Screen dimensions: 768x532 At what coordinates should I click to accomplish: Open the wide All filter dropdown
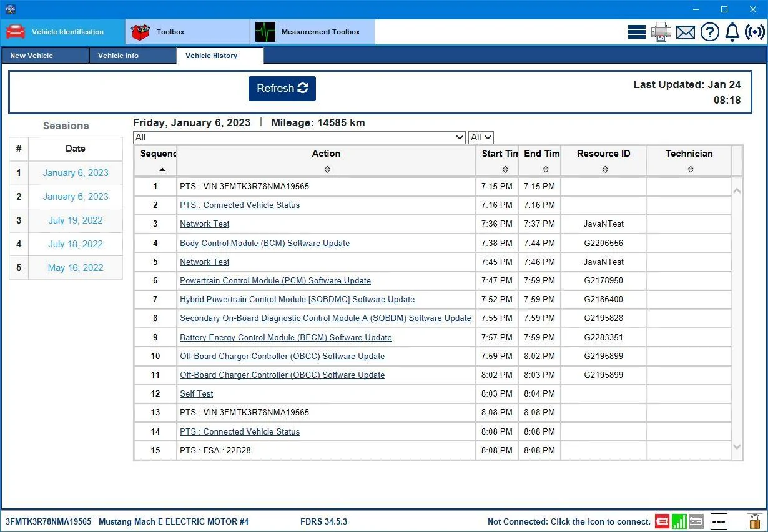coord(300,137)
